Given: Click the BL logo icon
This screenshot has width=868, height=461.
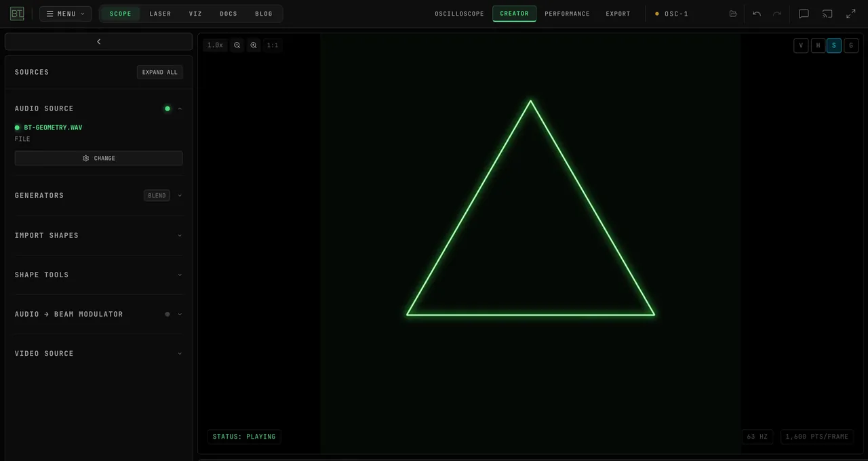Looking at the screenshot, I should [17, 14].
